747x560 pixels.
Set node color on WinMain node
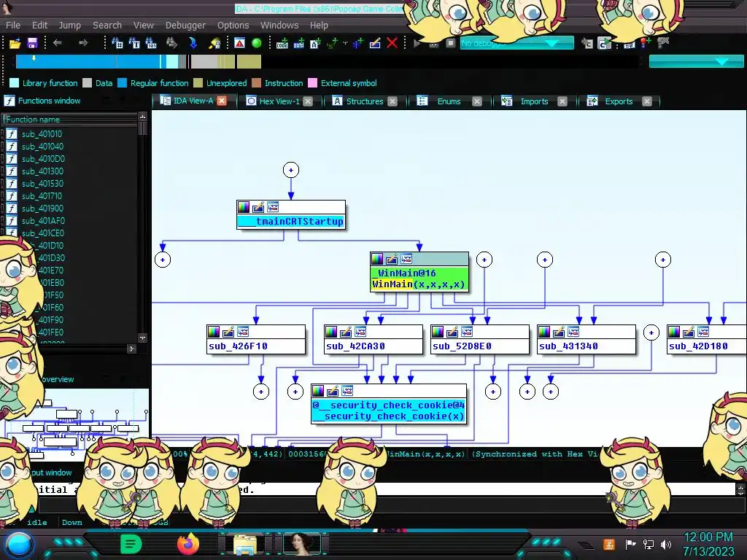coord(377,259)
